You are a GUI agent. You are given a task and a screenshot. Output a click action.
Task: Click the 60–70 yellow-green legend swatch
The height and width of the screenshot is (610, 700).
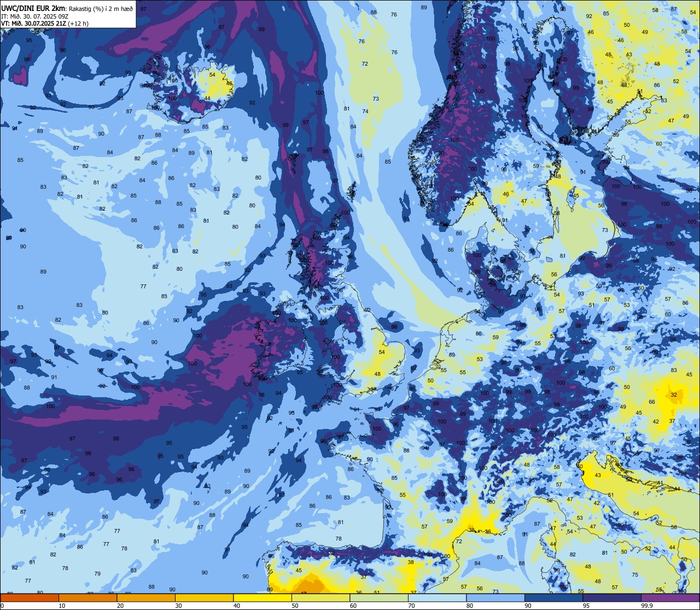point(379,597)
